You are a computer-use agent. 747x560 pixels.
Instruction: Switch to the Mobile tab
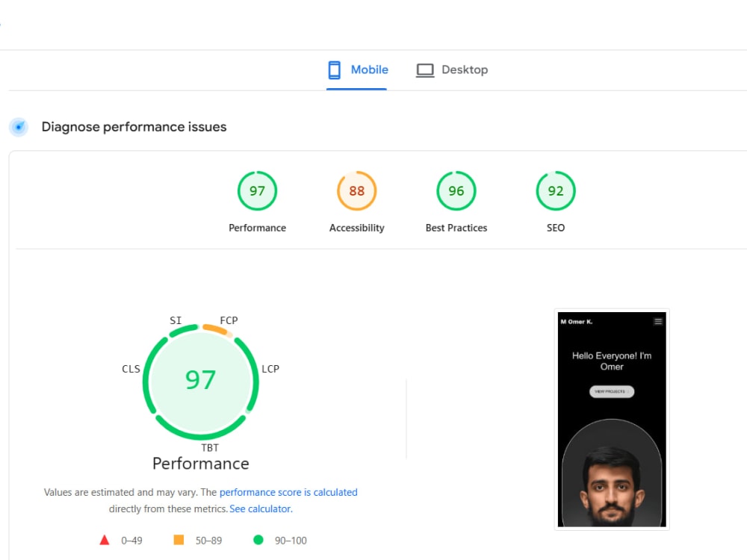(x=357, y=70)
